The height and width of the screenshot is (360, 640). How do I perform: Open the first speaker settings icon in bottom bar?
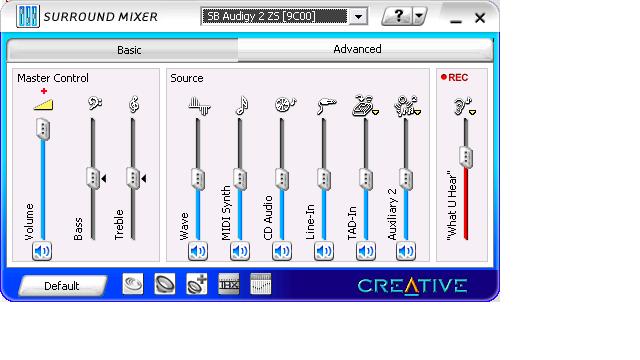[133, 284]
